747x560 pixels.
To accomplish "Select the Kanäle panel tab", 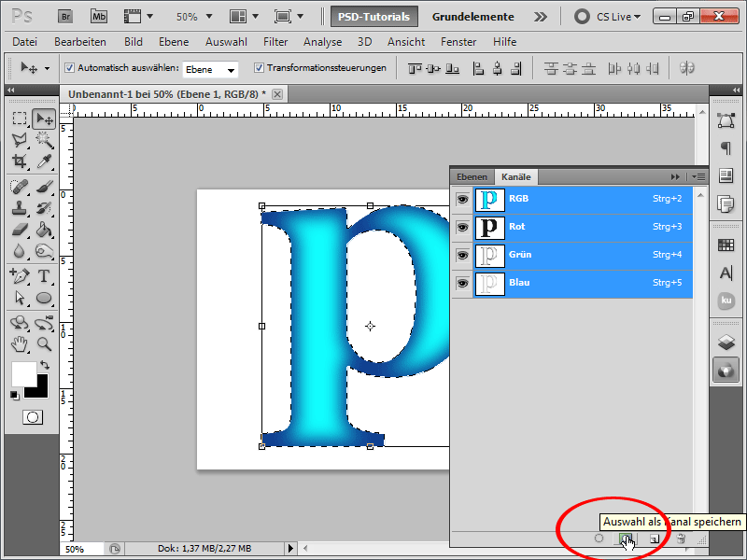I will pos(516,176).
